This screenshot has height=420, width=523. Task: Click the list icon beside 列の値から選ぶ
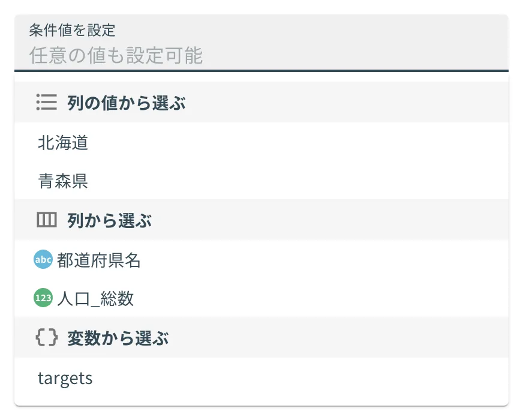click(x=46, y=102)
